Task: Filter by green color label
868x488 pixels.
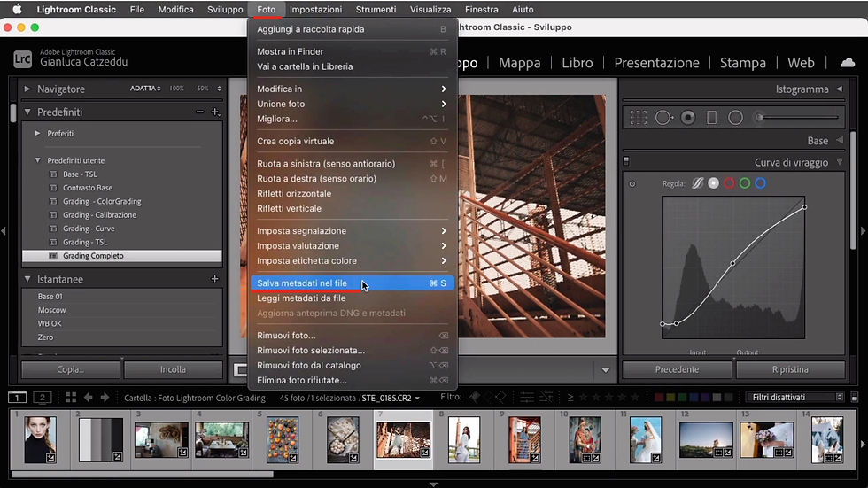Action: click(682, 398)
